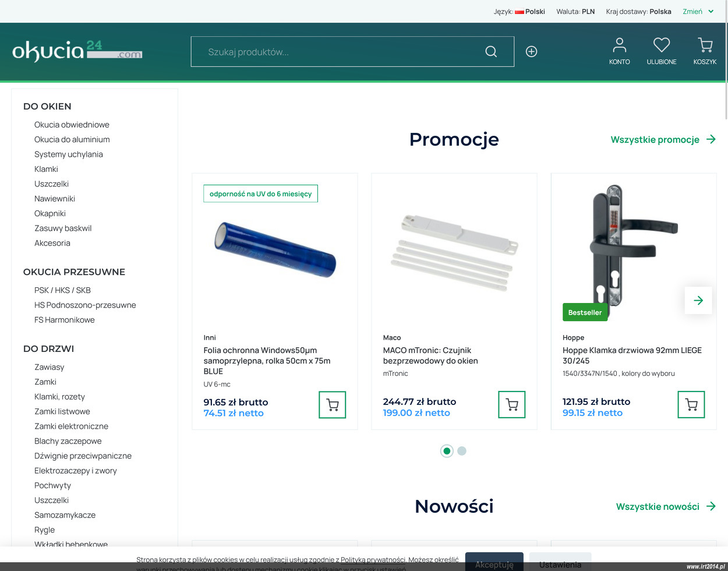Viewport: 728px width, 571px height.
Task: Click Ustawienia cookies button
Action: (560, 562)
